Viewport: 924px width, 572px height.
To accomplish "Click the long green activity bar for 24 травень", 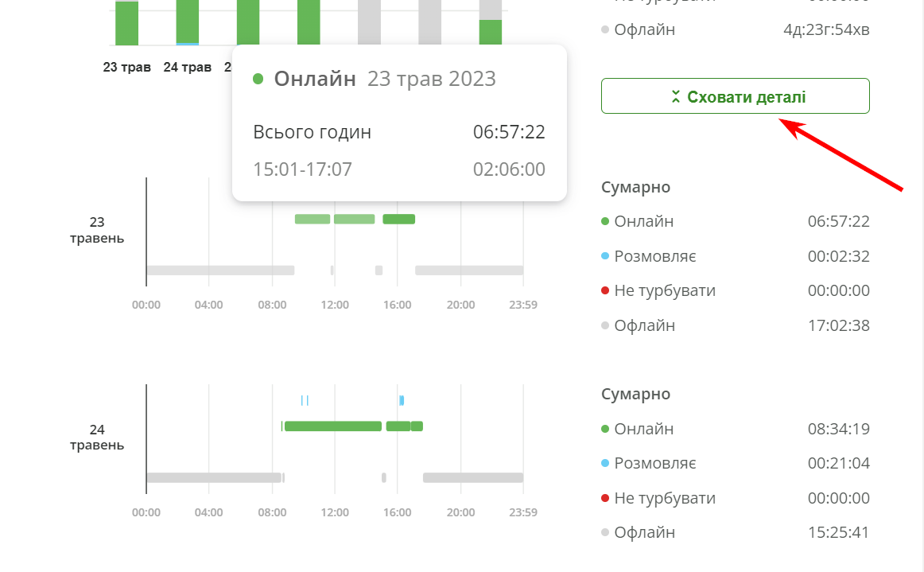I will pos(334,426).
